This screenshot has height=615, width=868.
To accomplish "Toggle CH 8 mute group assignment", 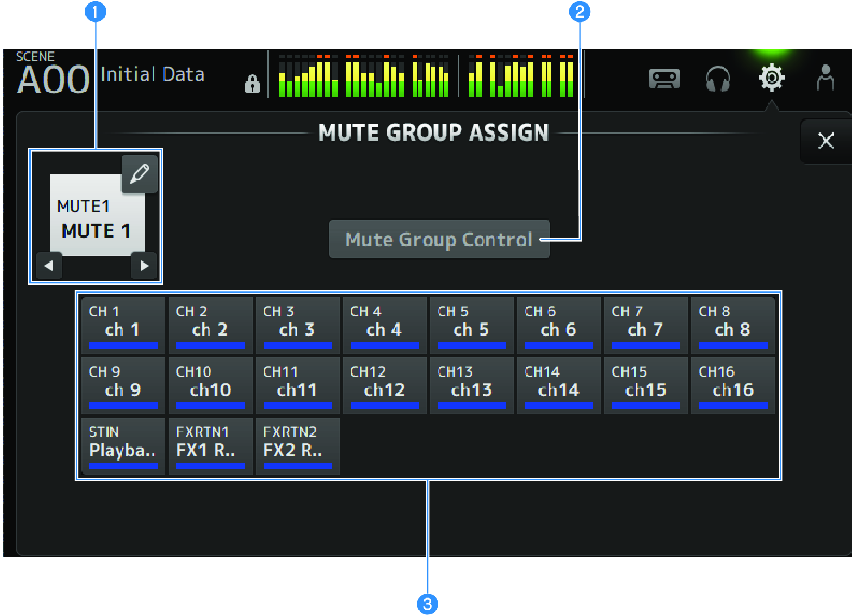I will coord(732,324).
